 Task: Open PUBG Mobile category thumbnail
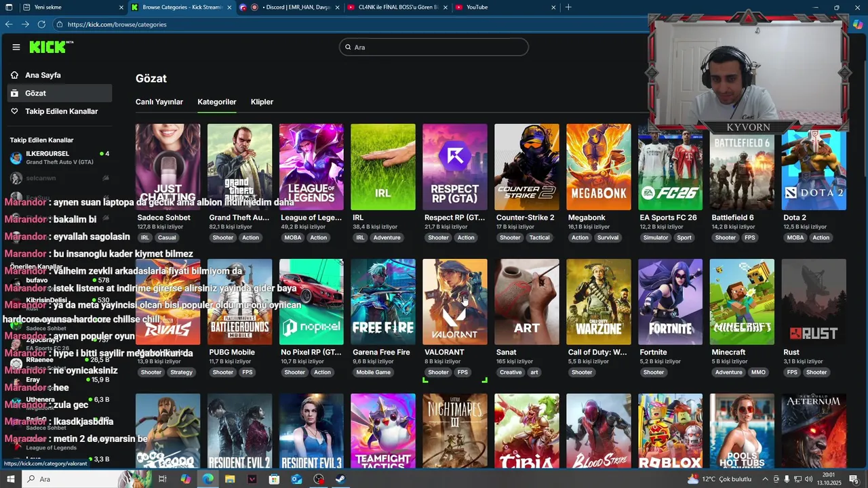tap(239, 302)
